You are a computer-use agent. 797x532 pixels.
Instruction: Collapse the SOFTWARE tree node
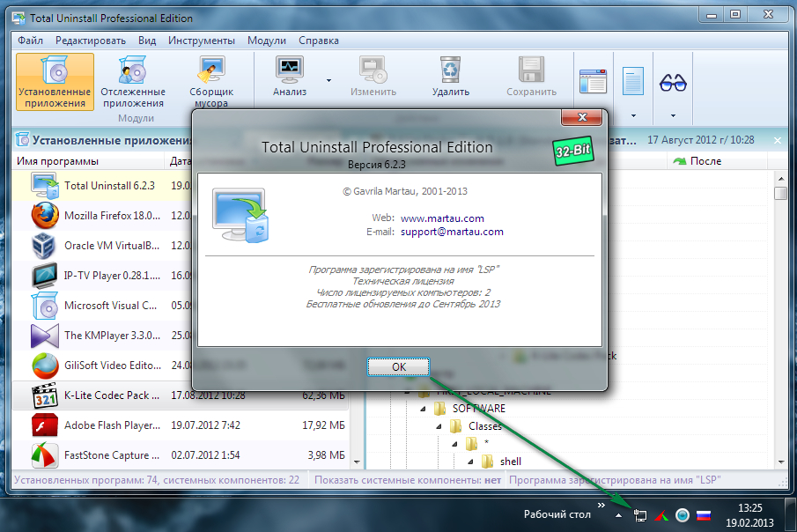pos(423,409)
